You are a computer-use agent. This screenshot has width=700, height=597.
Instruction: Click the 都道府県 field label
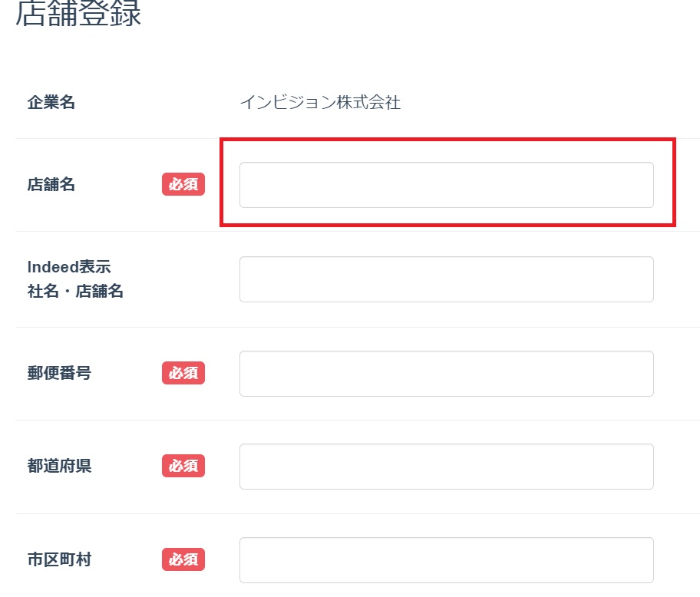coord(59,467)
